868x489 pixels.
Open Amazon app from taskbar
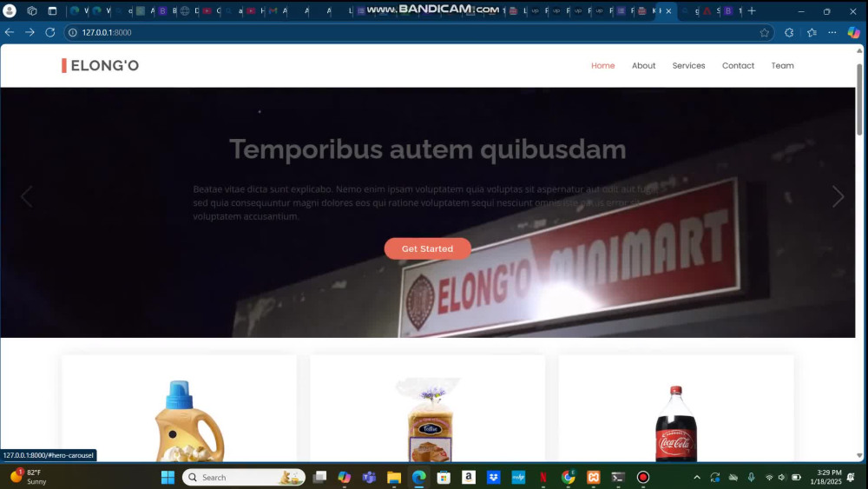469,478
